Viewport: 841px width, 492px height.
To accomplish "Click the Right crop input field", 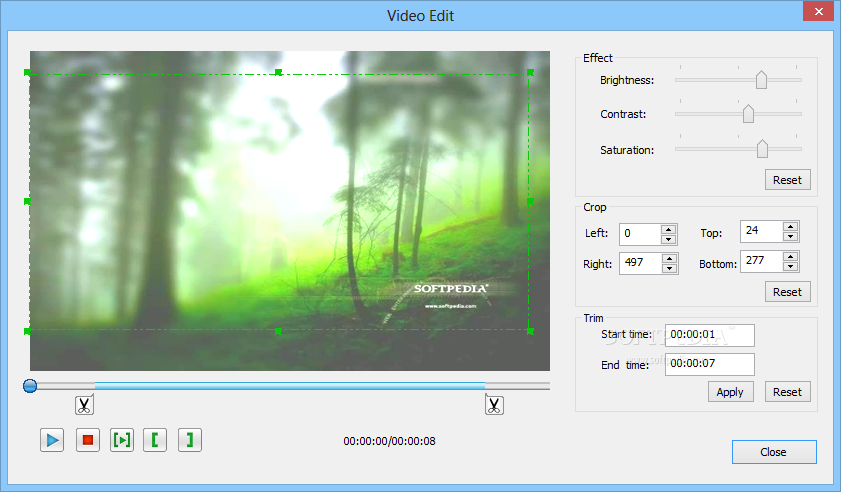I will coord(640,263).
